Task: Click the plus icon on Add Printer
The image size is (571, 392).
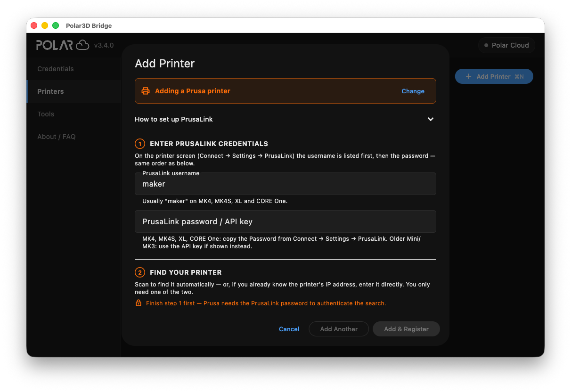Action: [468, 76]
